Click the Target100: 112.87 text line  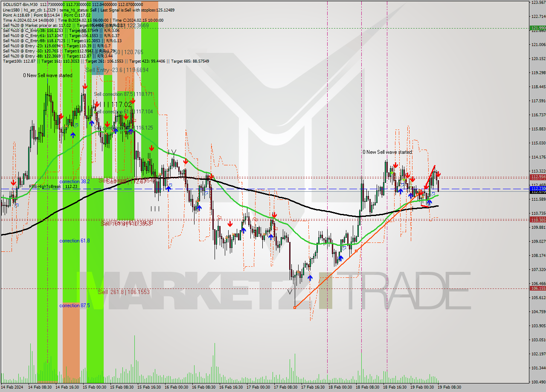tap(106, 61)
